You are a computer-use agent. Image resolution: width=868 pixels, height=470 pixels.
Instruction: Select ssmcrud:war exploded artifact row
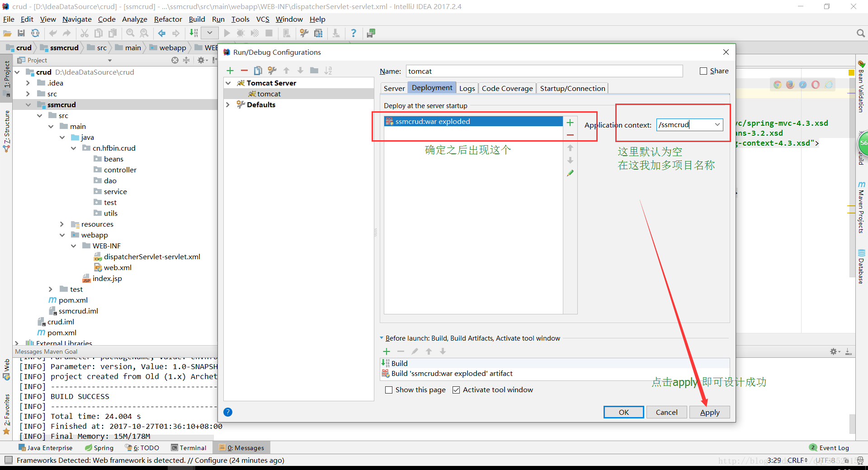pyautogui.click(x=473, y=121)
